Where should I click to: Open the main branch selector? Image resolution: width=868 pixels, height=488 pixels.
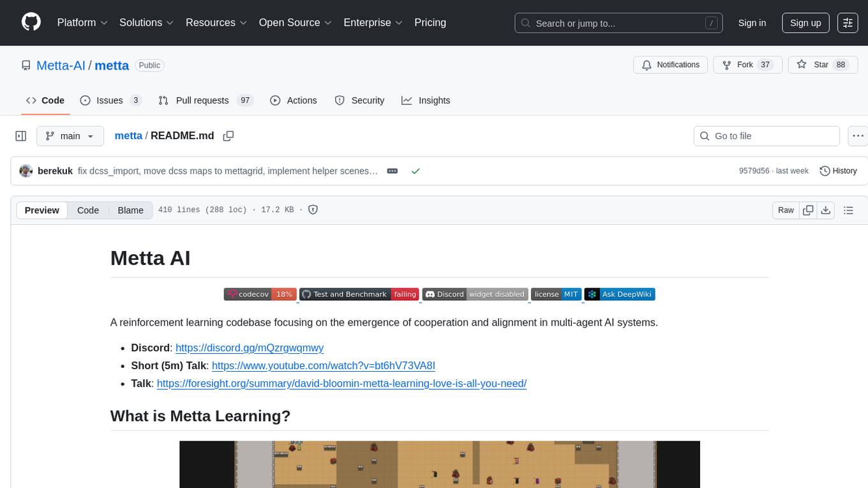70,136
